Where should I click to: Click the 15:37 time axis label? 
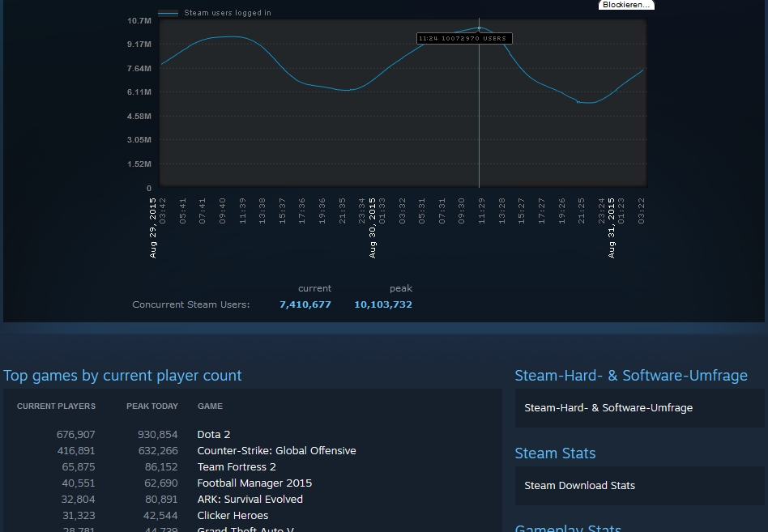point(282,211)
